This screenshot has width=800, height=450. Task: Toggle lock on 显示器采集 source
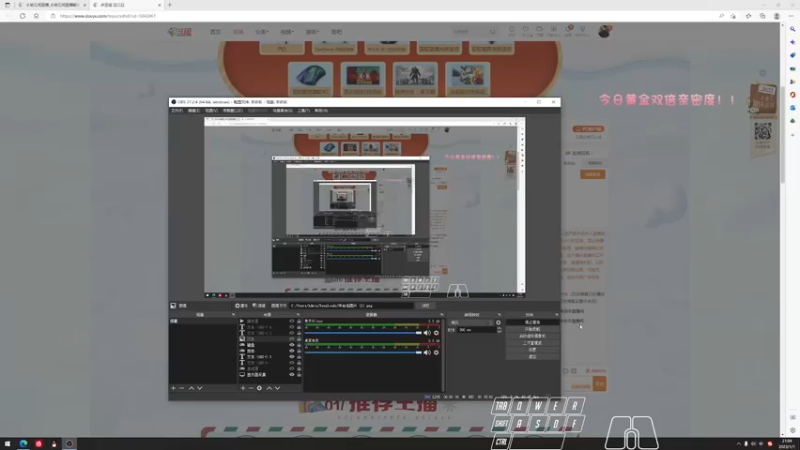point(299,374)
